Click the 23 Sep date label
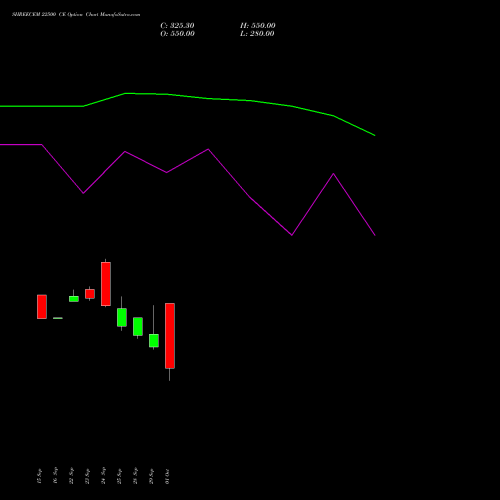 tap(87, 476)
